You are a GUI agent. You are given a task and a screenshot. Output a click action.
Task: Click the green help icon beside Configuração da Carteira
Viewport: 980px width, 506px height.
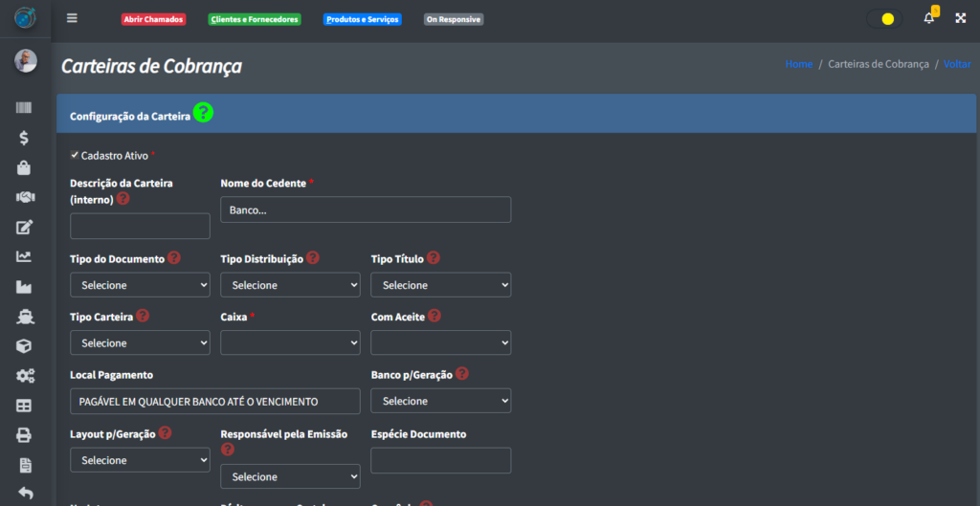(203, 113)
